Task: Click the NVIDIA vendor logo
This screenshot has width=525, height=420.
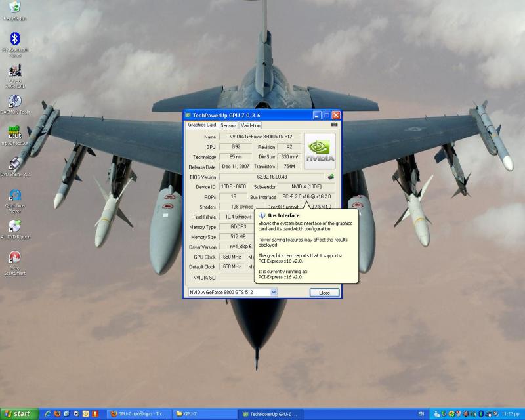Action: point(320,151)
